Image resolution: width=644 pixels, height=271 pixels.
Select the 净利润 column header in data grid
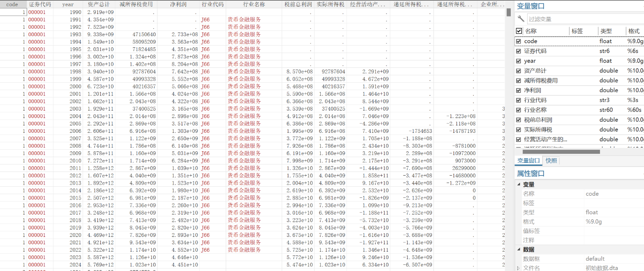(x=178, y=4)
